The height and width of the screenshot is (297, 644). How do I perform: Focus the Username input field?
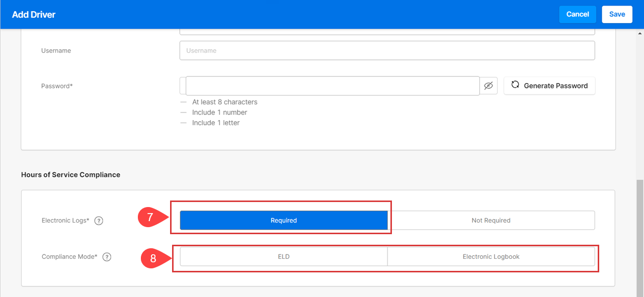tap(387, 50)
